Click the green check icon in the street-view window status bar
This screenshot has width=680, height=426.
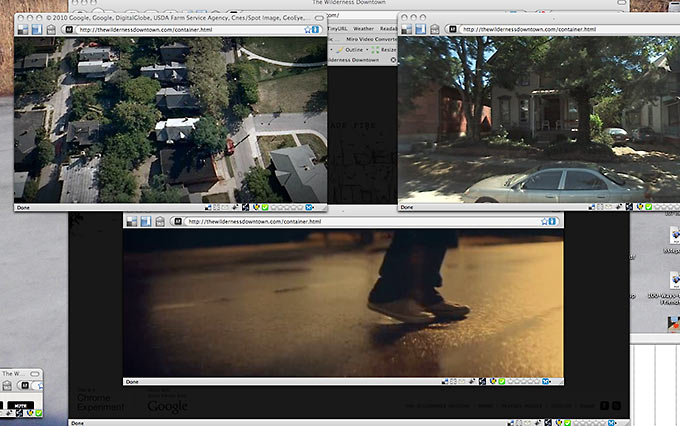point(649,207)
